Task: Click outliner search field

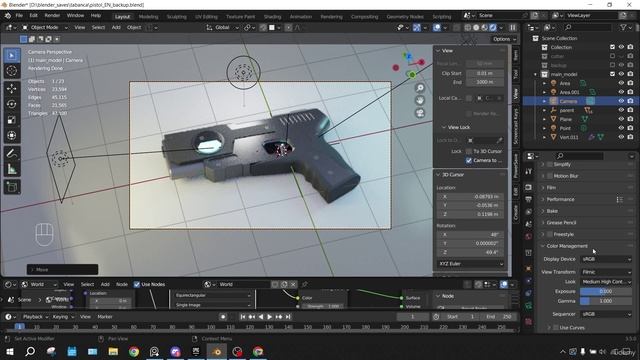Action: 587,27
